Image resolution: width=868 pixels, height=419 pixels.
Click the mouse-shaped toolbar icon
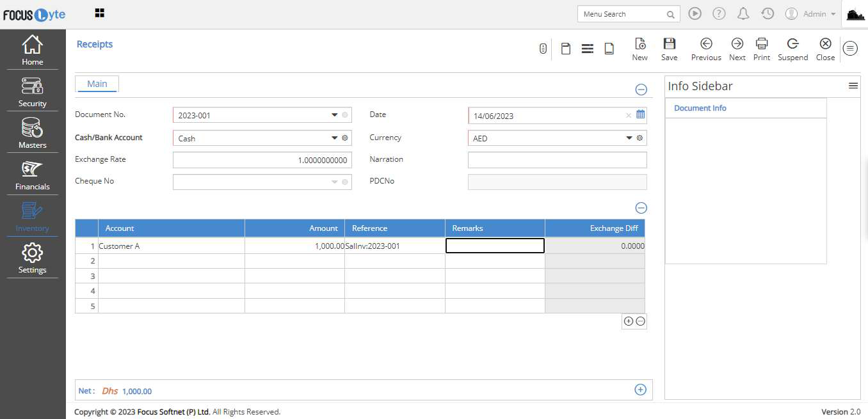(x=543, y=49)
